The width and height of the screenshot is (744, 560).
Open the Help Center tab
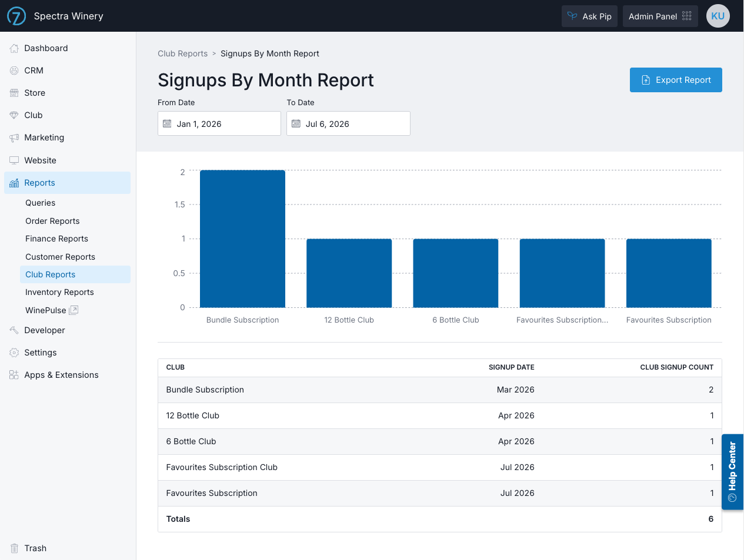tap(732, 472)
